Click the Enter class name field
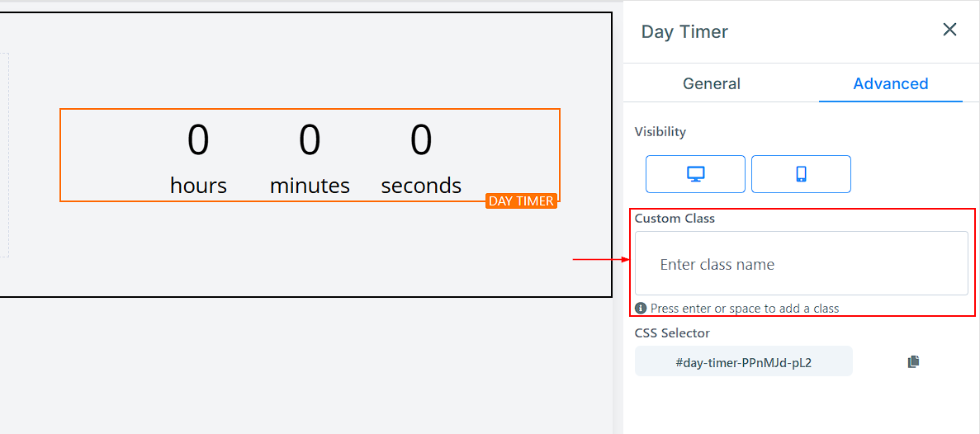Screen dimensions: 980x434 click(801, 265)
